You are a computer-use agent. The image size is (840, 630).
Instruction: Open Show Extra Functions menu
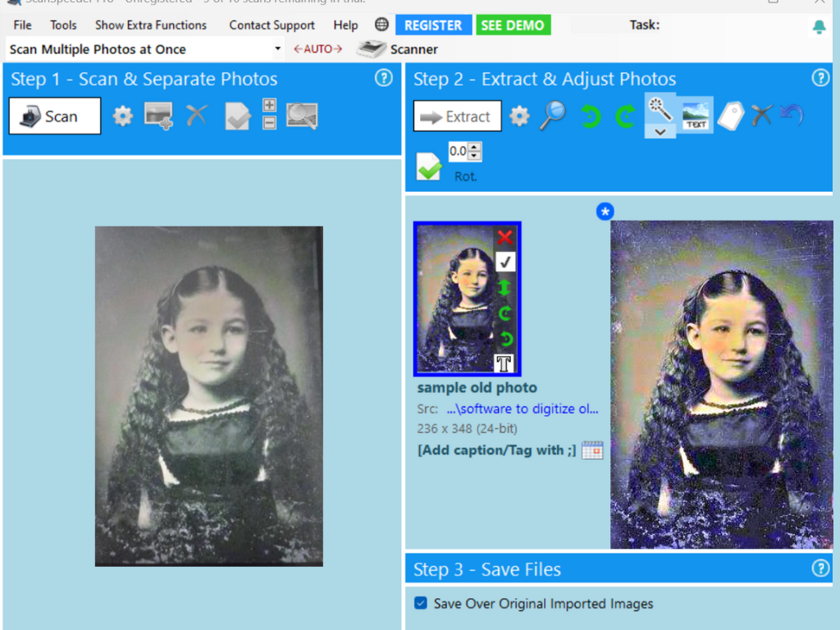(x=151, y=25)
